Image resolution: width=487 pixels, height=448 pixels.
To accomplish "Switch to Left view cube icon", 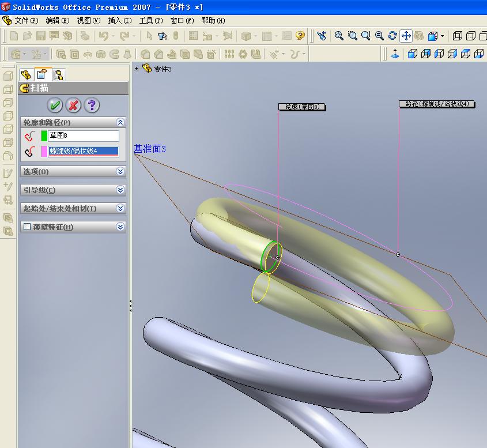I will [x=439, y=54].
